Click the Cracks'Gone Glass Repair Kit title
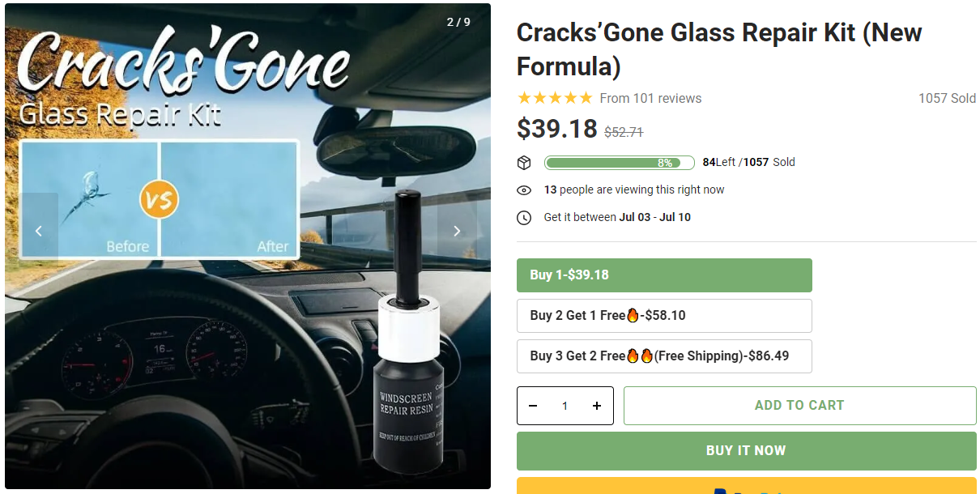 pyautogui.click(x=719, y=49)
